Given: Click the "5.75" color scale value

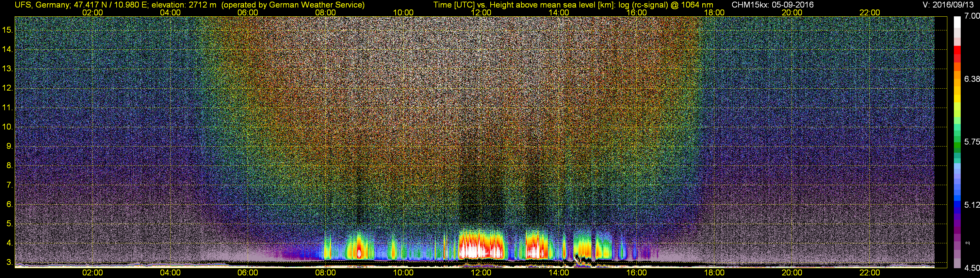Looking at the screenshot, I should click(x=972, y=142).
